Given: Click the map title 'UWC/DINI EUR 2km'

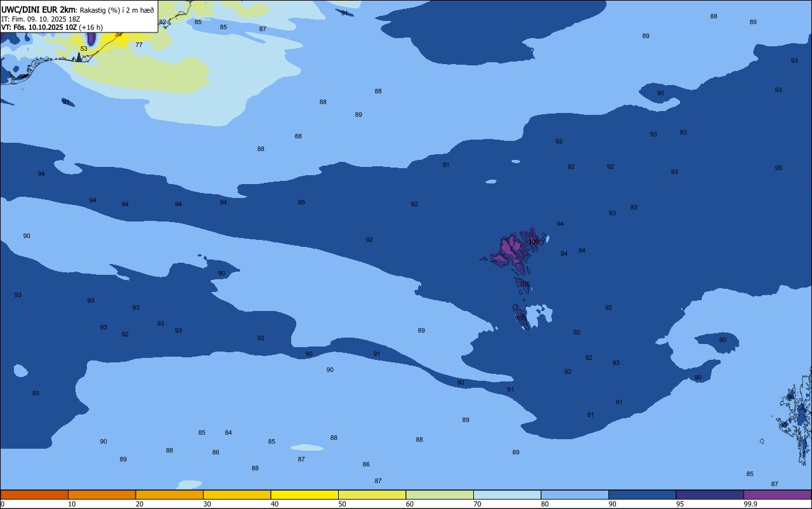Looking at the screenshot, I should coord(39,10).
